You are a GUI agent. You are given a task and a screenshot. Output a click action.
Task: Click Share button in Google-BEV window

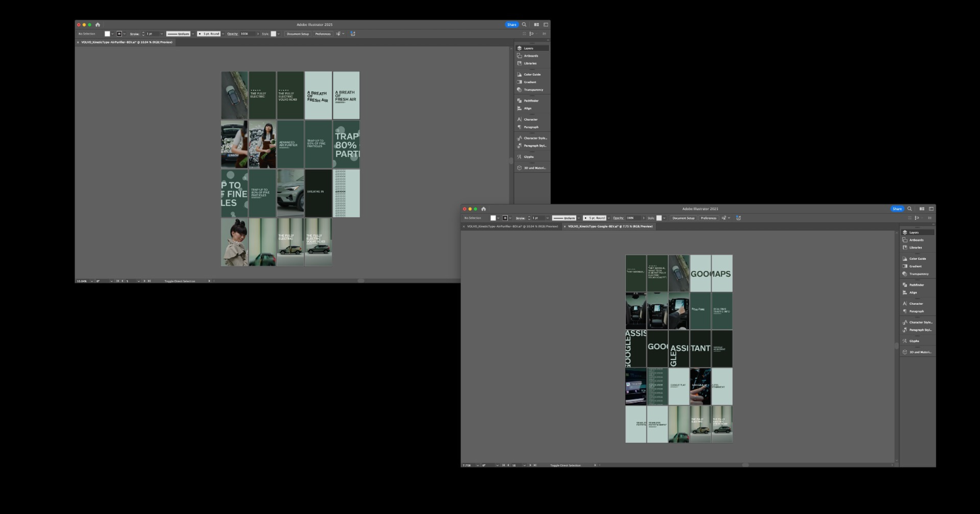click(x=897, y=209)
